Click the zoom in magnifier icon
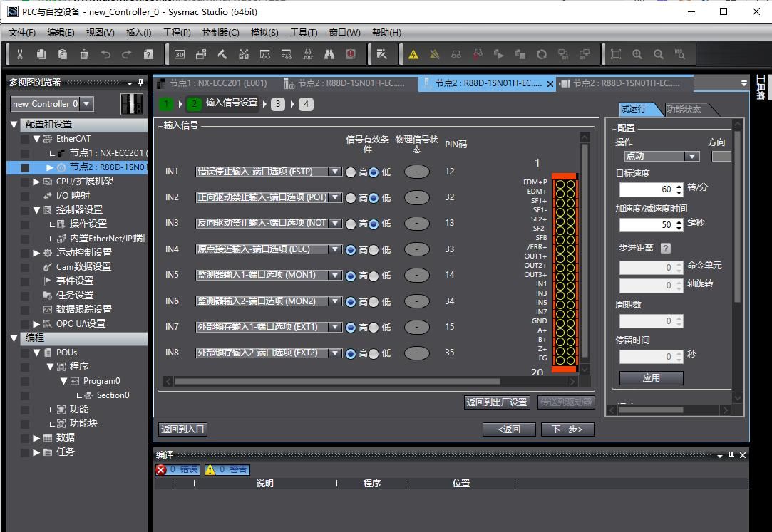772x532 pixels. pyautogui.click(x=637, y=54)
